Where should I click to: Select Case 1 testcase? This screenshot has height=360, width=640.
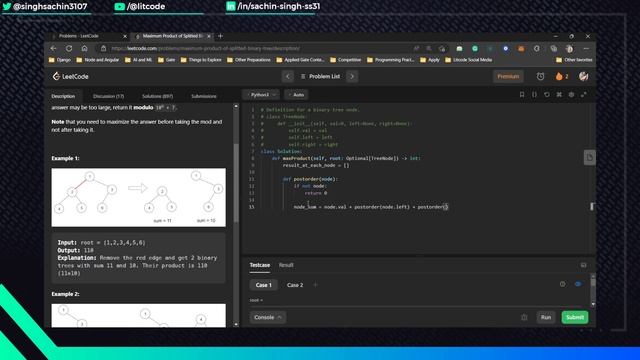(263, 285)
